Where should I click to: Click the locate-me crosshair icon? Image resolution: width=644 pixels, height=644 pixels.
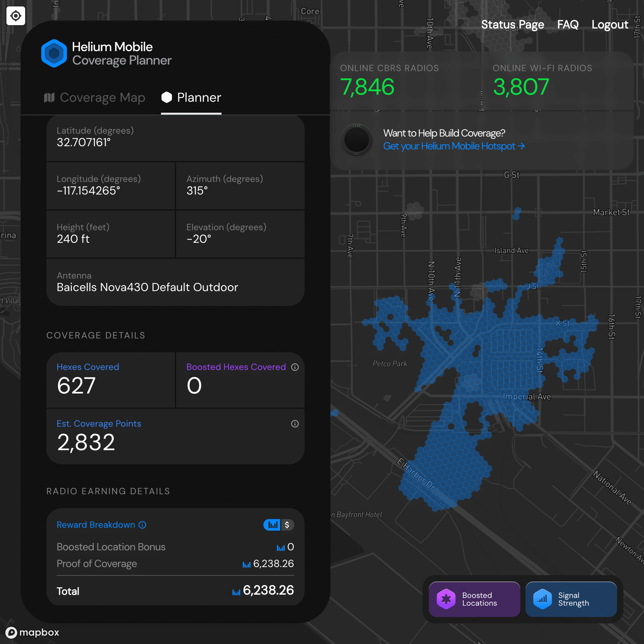(16, 16)
